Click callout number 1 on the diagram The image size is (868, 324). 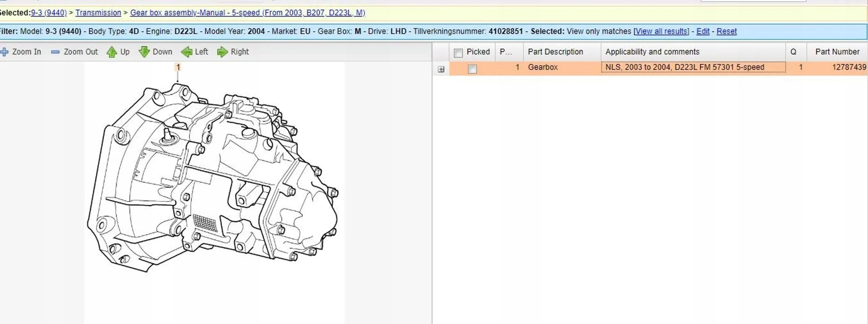coord(178,67)
